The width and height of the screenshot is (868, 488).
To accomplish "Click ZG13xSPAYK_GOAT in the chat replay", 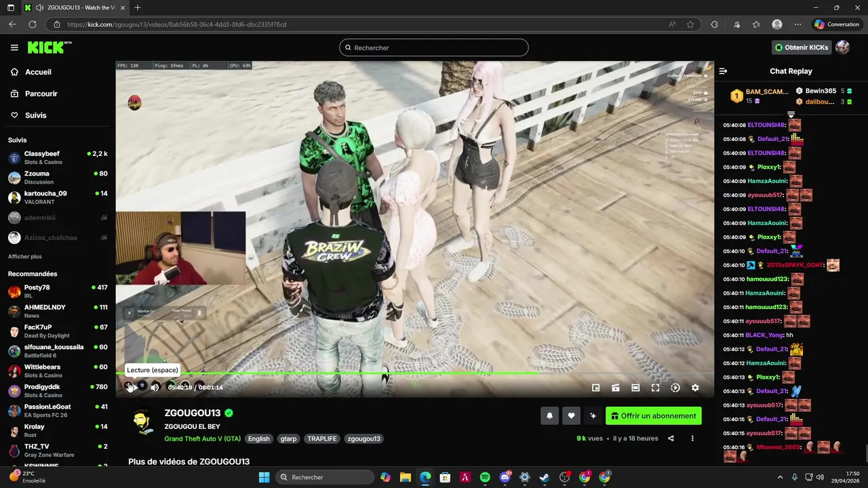I will pyautogui.click(x=794, y=265).
